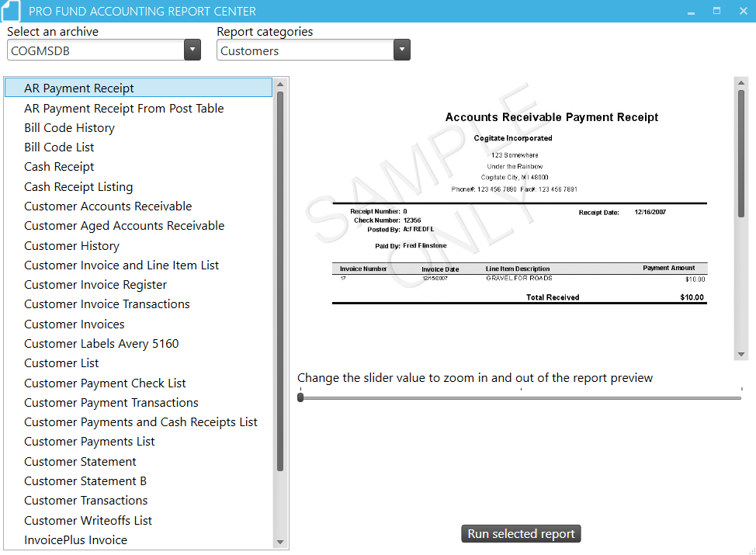Viewport: 756px width, 555px height.
Task: Select the Customer History report
Action: coord(72,246)
